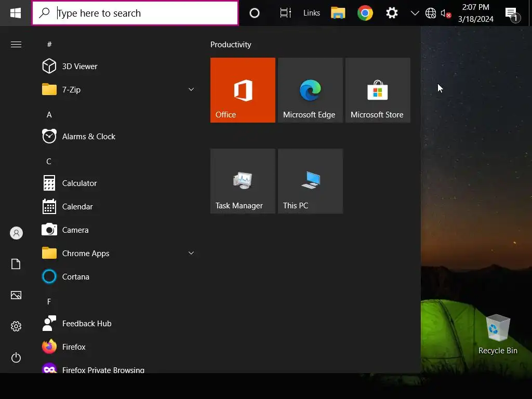Focus the Type here to search box
Viewport: 532px width, 399px height.
click(135, 13)
